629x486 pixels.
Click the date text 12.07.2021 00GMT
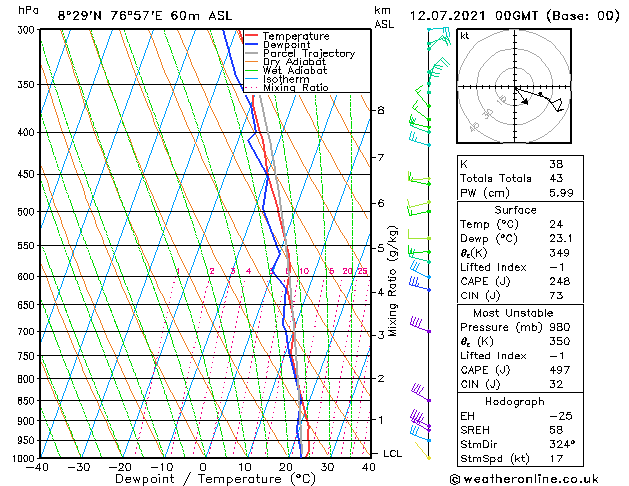tap(474, 16)
